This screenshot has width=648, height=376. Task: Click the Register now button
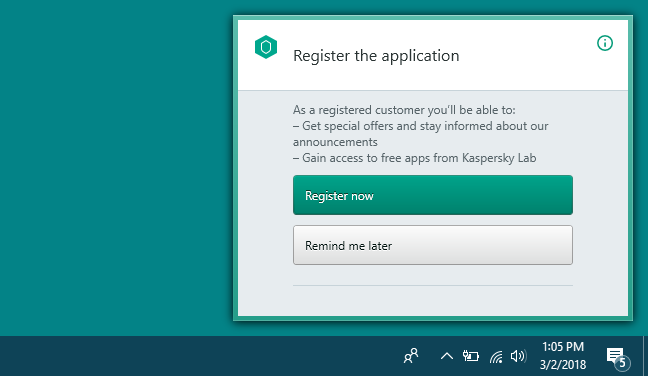tap(433, 195)
